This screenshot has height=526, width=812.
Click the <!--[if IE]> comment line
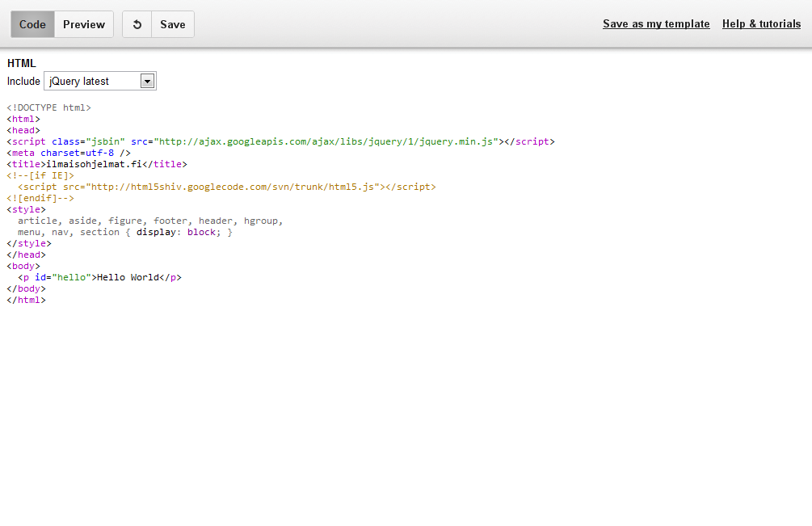(40, 175)
